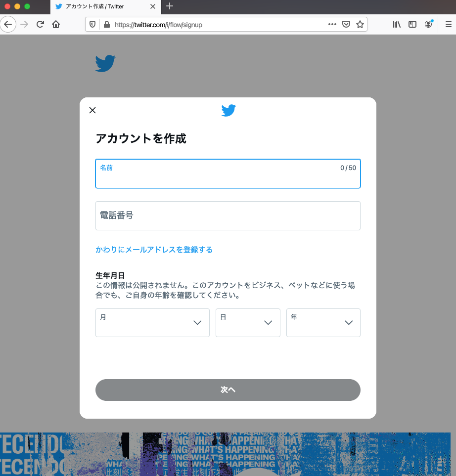
Task: Open the 月 month dropdown
Action: tap(152, 323)
